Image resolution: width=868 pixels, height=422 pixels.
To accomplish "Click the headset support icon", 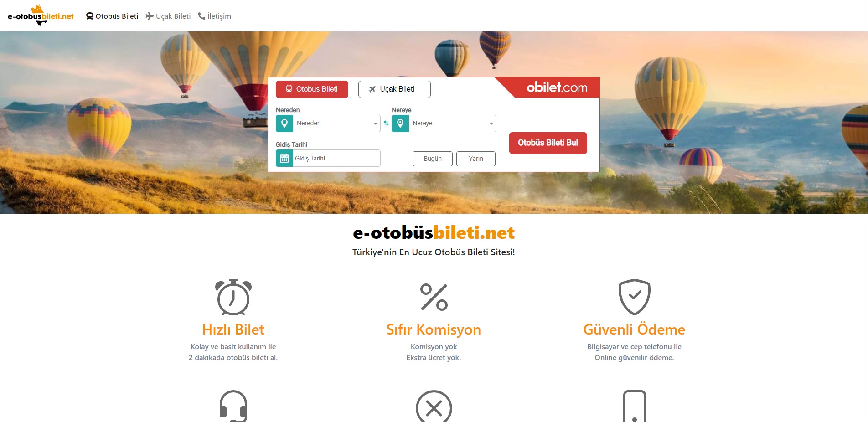I will tap(233, 406).
